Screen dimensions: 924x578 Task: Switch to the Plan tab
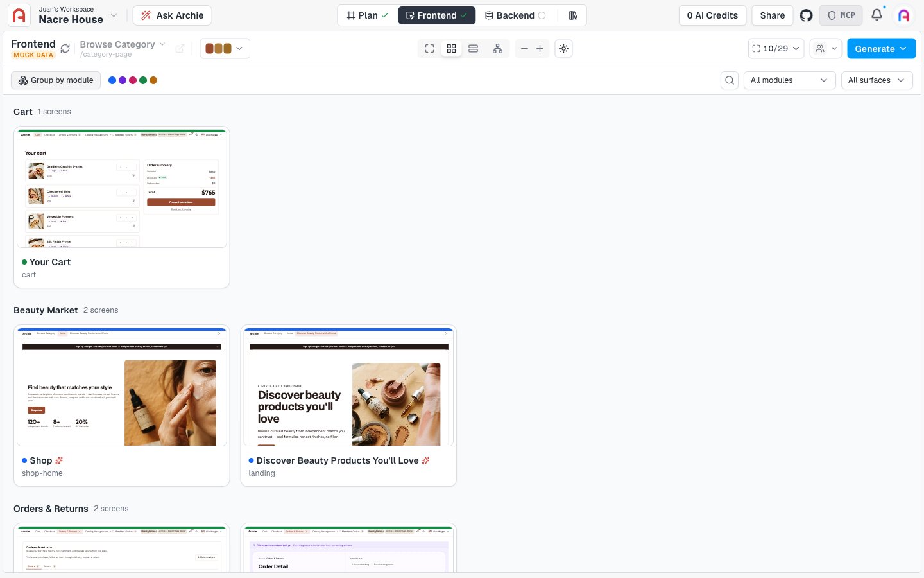pos(368,15)
